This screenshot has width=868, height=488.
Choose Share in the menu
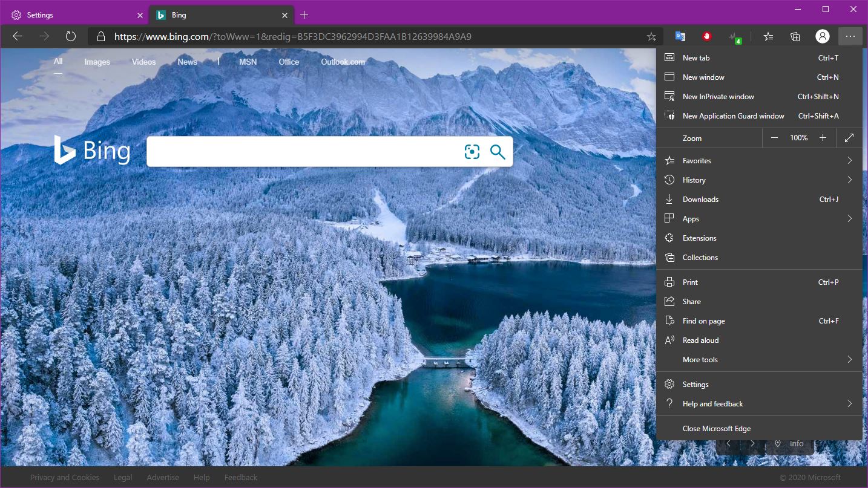pyautogui.click(x=759, y=301)
